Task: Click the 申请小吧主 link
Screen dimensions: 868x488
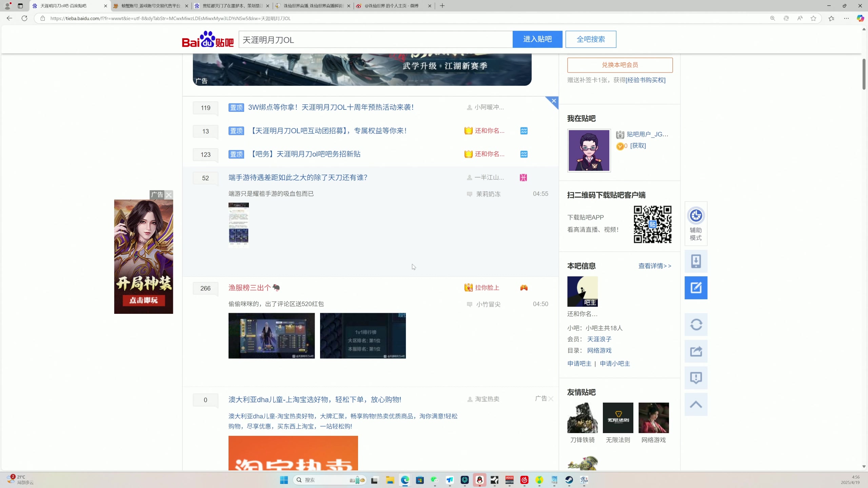Action: 615,364
